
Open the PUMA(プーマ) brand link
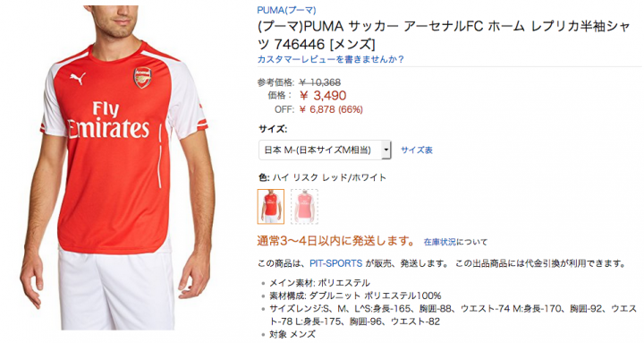pos(286,10)
